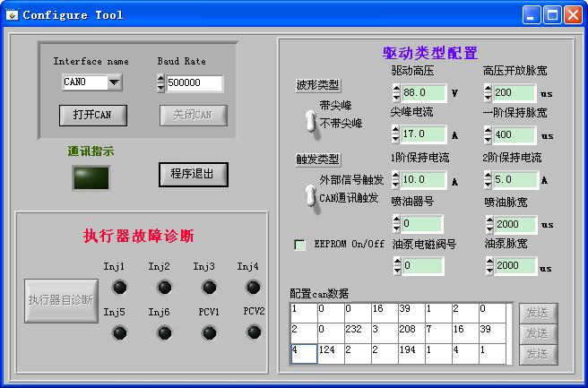Click the green 通讯指示 communication indicator
The height and width of the screenshot is (388, 588).
91,177
